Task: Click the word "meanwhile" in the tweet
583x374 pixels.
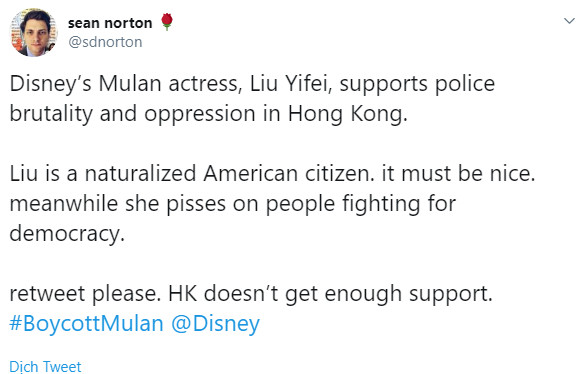Action: click(62, 204)
